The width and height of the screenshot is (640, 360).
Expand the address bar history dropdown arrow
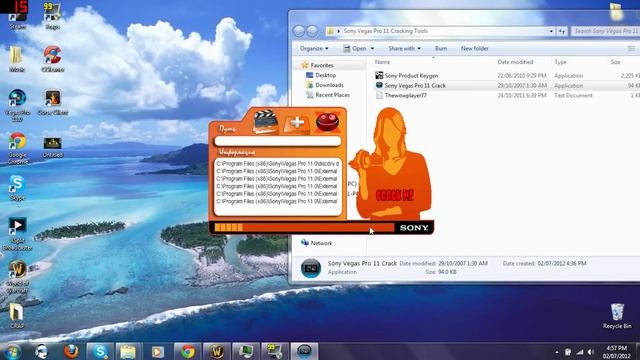(x=551, y=31)
